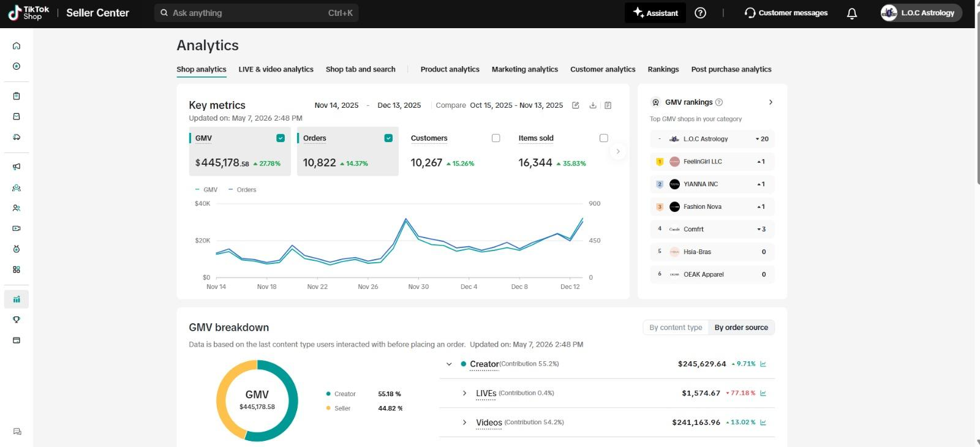The image size is (980, 447).
Task: Open the L.O.C Astrology account menu
Action: coord(921,13)
